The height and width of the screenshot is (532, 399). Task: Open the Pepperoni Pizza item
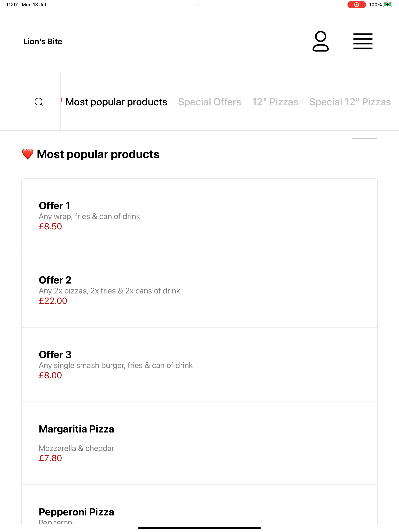pyautogui.click(x=199, y=505)
